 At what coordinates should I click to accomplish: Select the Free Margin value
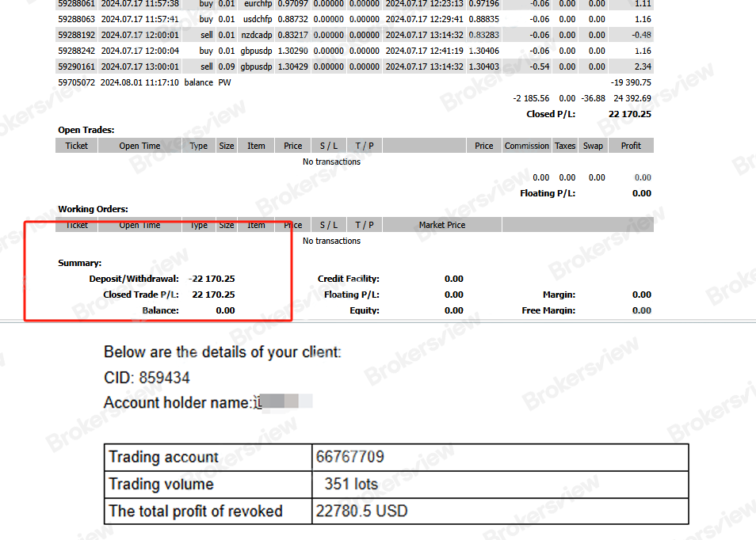tap(641, 310)
